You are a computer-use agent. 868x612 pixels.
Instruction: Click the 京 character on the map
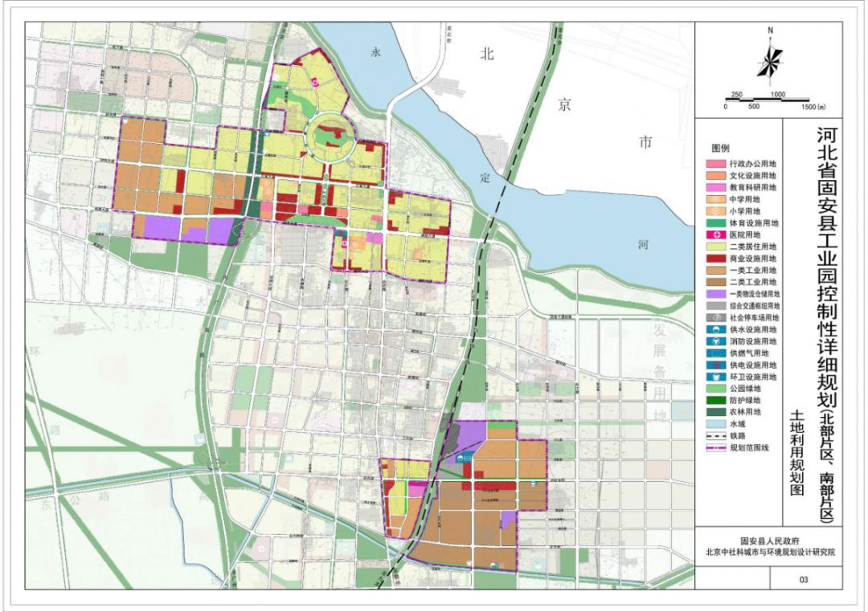tap(564, 104)
